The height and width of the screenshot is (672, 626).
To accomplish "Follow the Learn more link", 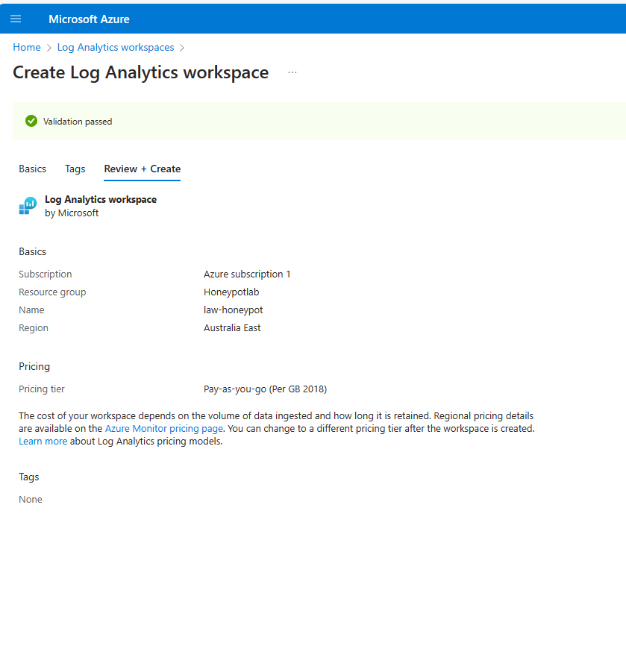I will pos(43,442).
